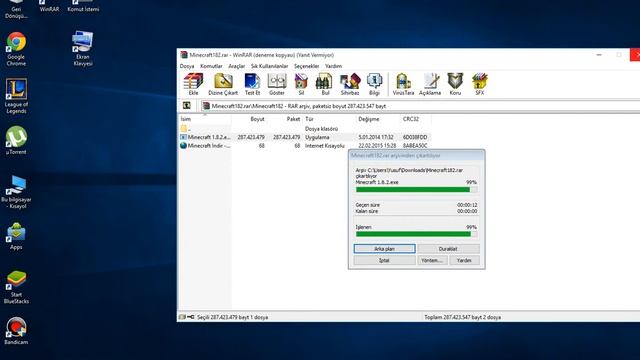Screen dimensions: 640x360
Task: Click the Seçili 287.423.479 bayt status text
Action: pos(233,317)
